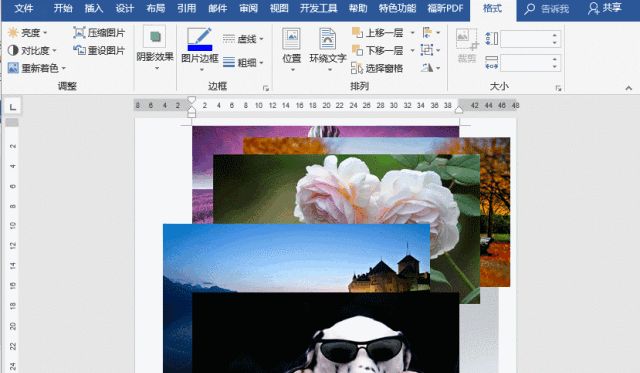The width and height of the screenshot is (640, 373).
Task: Switch to the 引用 tab
Action: click(x=187, y=8)
